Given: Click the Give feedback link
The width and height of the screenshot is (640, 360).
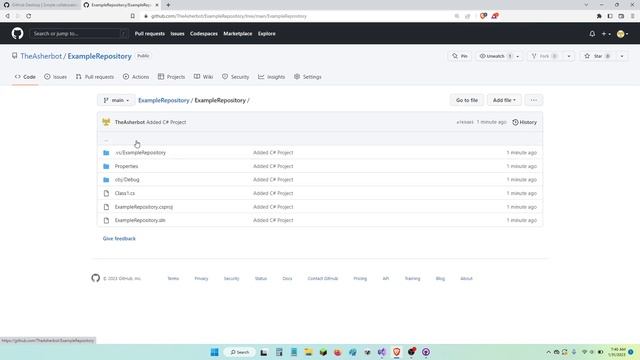Looking at the screenshot, I should pos(119,238).
